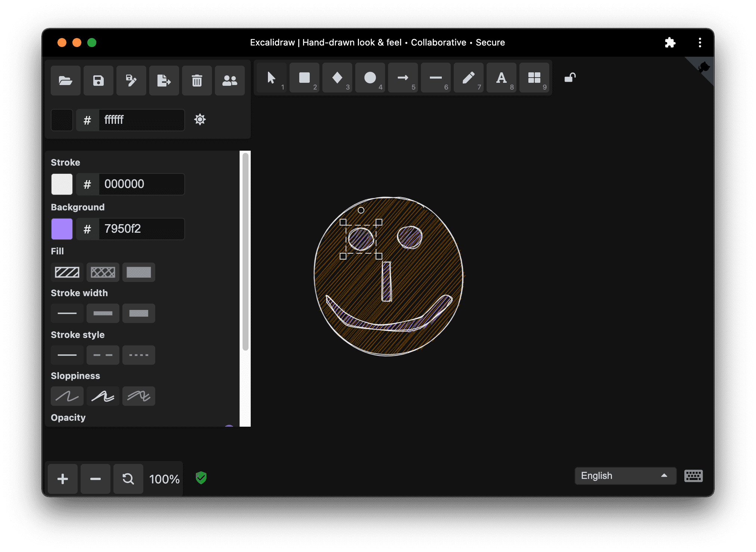
Task: Open the shape library icon
Action: (x=534, y=78)
